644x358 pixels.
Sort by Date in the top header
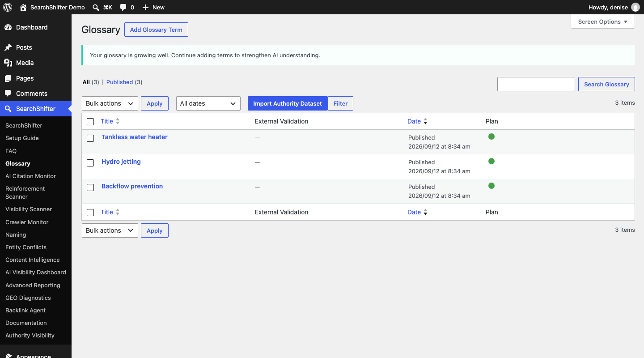click(417, 121)
